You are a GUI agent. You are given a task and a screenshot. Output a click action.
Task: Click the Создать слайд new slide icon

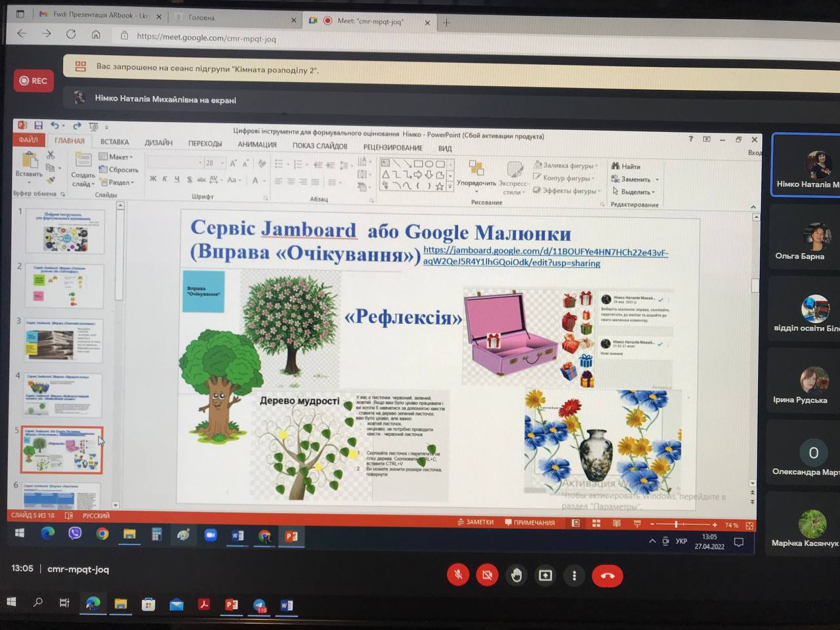point(83,160)
